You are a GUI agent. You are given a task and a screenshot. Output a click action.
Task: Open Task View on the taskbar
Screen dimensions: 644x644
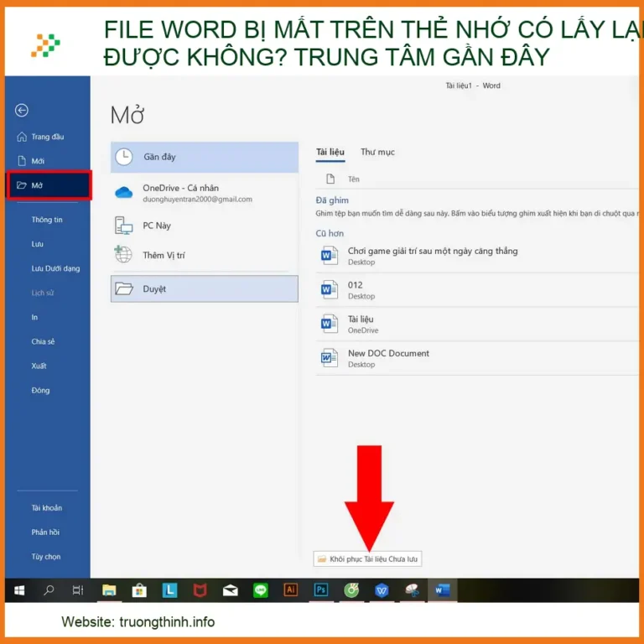click(78, 590)
